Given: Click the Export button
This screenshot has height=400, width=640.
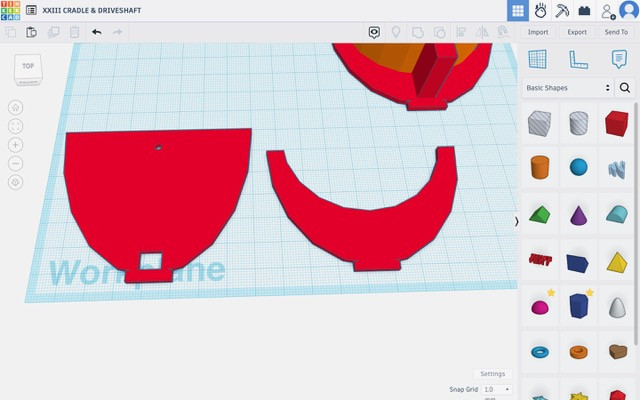Looking at the screenshot, I should (x=577, y=32).
